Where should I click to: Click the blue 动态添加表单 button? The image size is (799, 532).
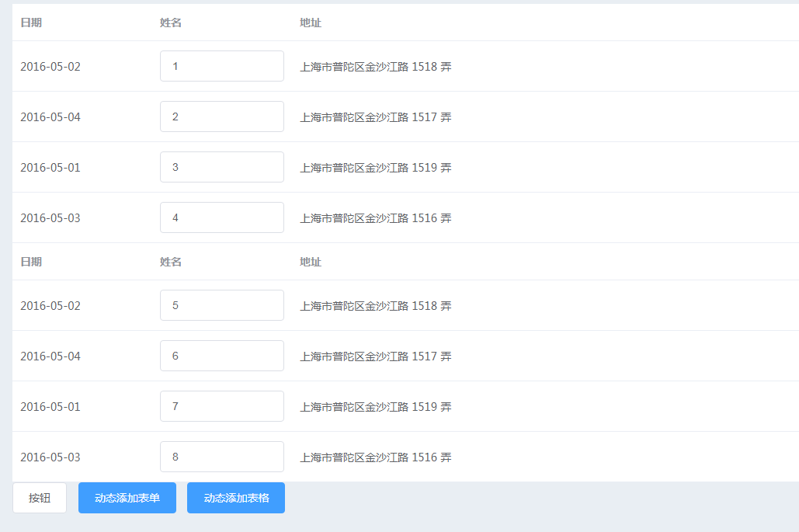click(x=127, y=498)
